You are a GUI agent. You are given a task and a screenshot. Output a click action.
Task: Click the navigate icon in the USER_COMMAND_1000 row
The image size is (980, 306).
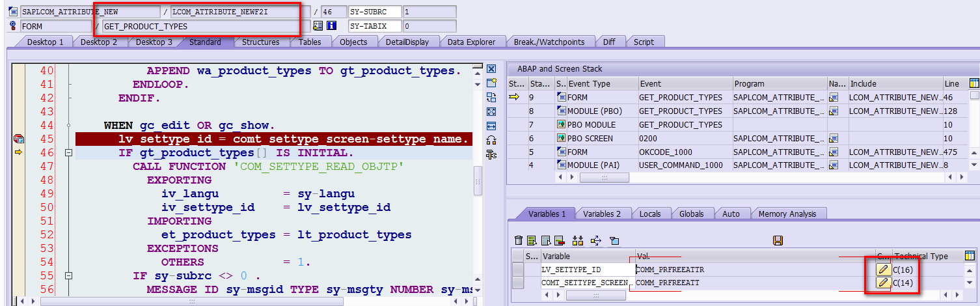point(834,166)
